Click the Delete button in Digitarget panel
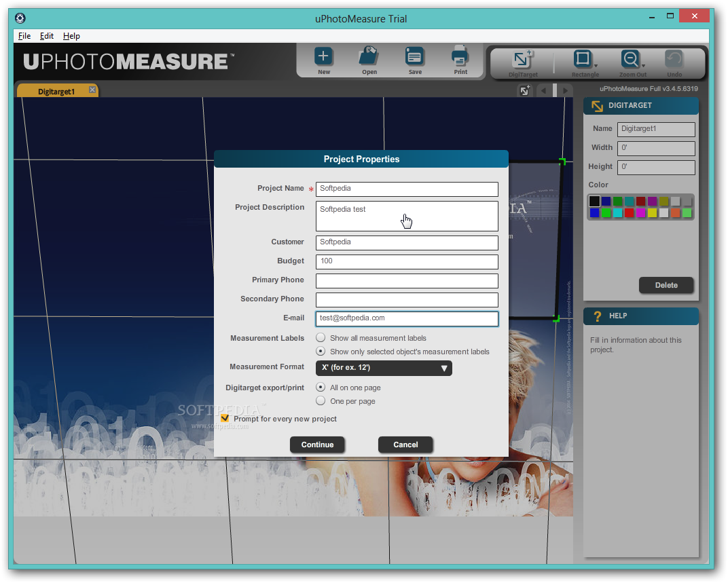 point(666,286)
